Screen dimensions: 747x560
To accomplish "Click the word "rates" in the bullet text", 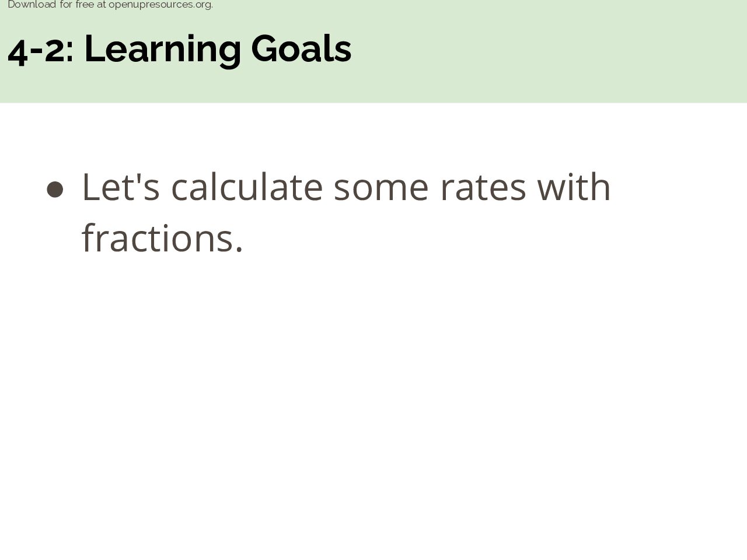I will 483,188.
